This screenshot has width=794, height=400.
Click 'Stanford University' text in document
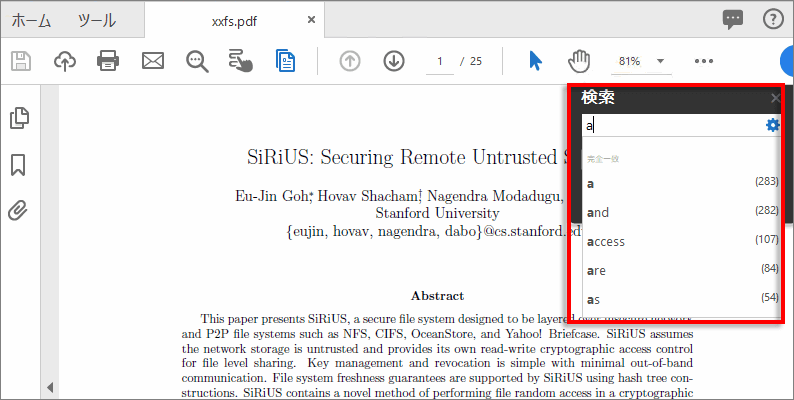[437, 213]
